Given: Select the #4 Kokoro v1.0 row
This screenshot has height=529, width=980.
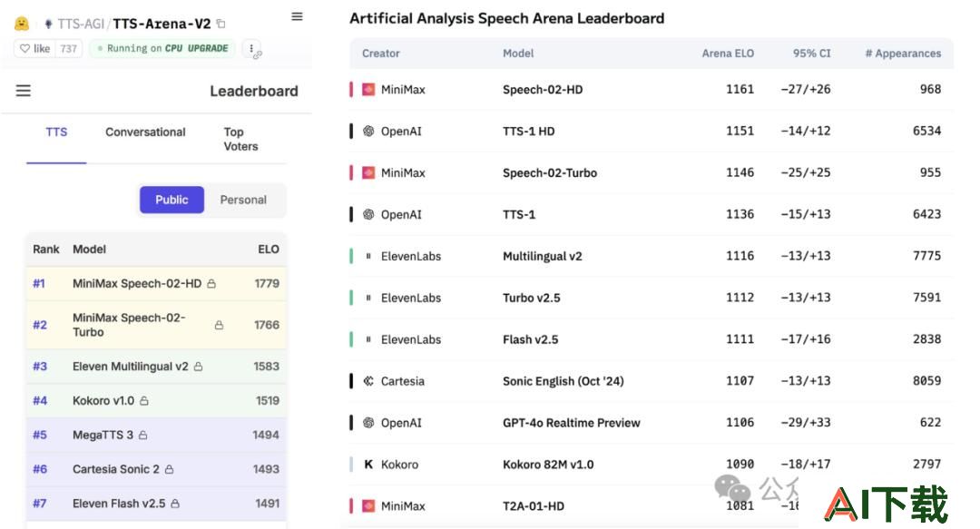Looking at the screenshot, I should pyautogui.click(x=156, y=401).
